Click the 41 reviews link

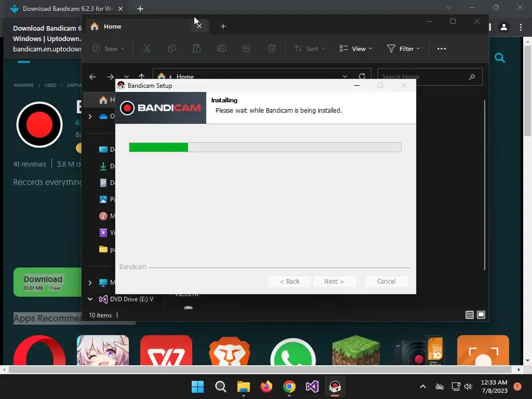coord(30,164)
